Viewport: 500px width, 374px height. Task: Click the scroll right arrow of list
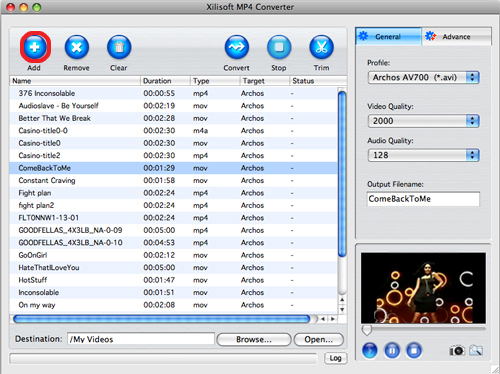pos(332,319)
